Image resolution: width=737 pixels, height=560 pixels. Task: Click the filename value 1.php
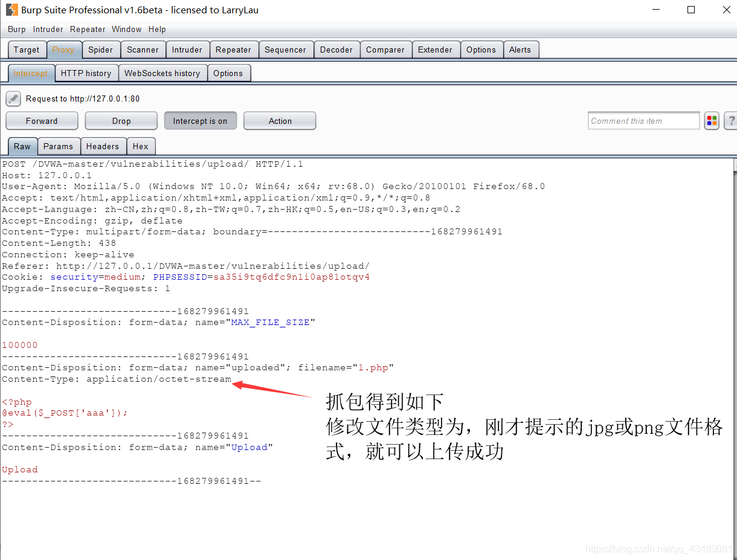[x=373, y=367]
